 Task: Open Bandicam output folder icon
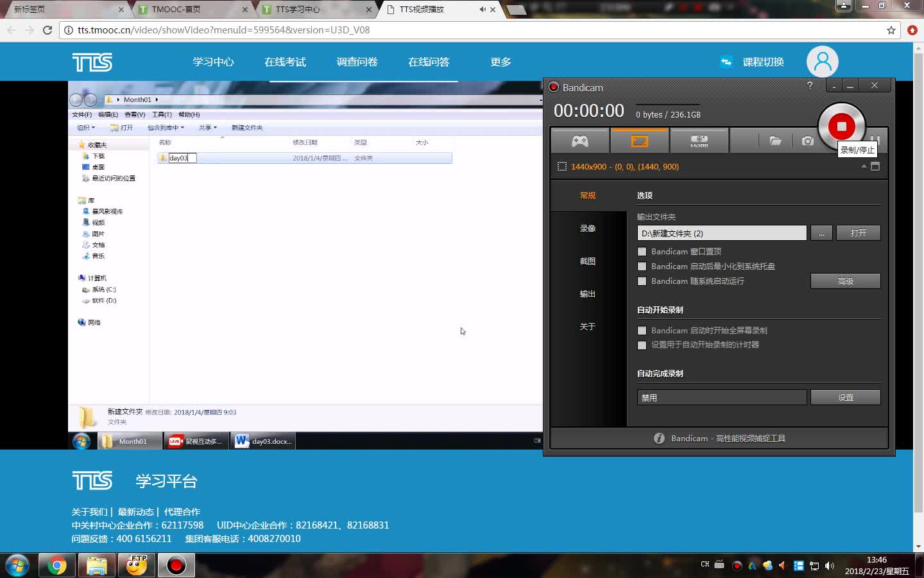tap(776, 141)
